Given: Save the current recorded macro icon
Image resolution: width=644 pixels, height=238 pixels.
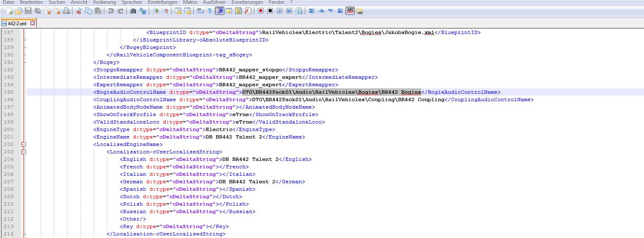Looking at the screenshot, I should (299, 11).
